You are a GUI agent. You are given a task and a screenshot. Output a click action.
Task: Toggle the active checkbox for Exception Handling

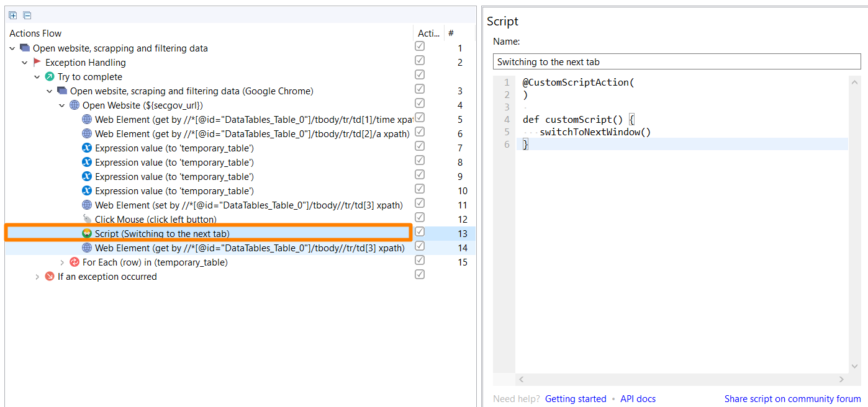pos(420,61)
